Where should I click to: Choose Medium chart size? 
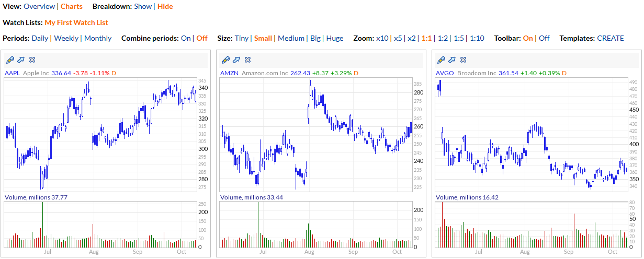[x=291, y=38]
